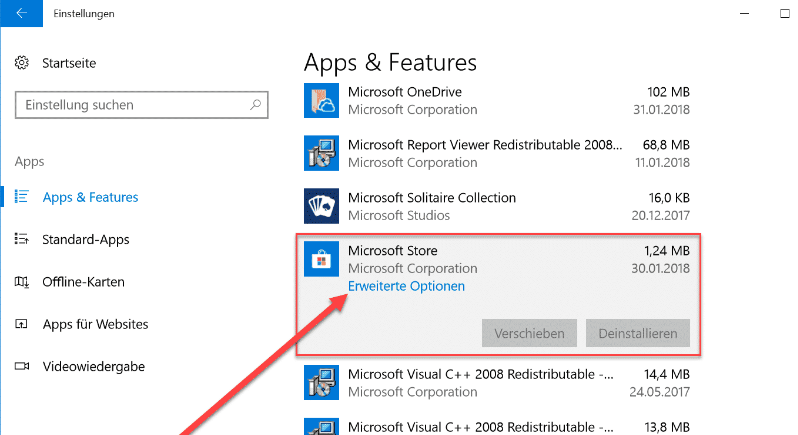Image resolution: width=798 pixels, height=435 pixels.
Task: Click the Report Viewer Redistributable installer icon
Action: [321, 153]
